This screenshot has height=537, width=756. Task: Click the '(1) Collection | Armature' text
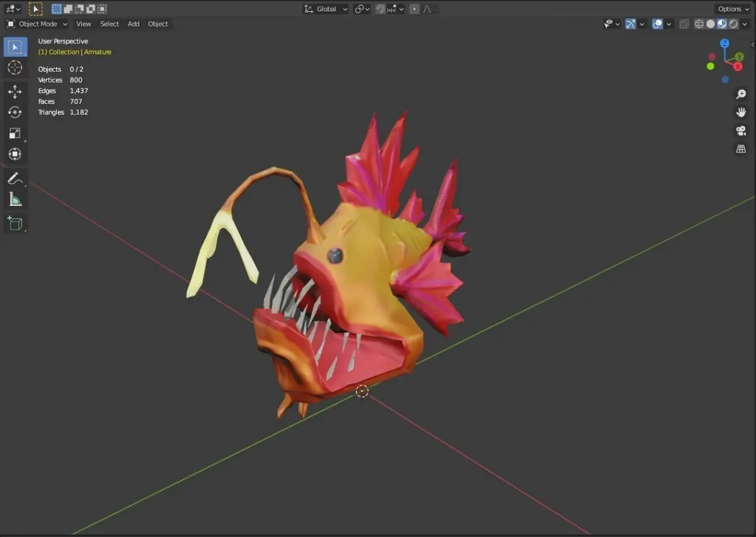[x=75, y=52]
